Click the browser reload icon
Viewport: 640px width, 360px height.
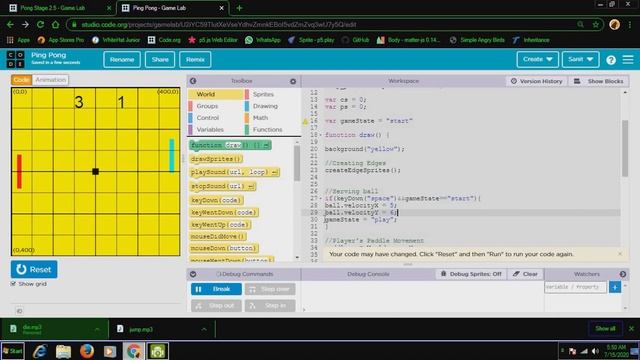pos(40,24)
